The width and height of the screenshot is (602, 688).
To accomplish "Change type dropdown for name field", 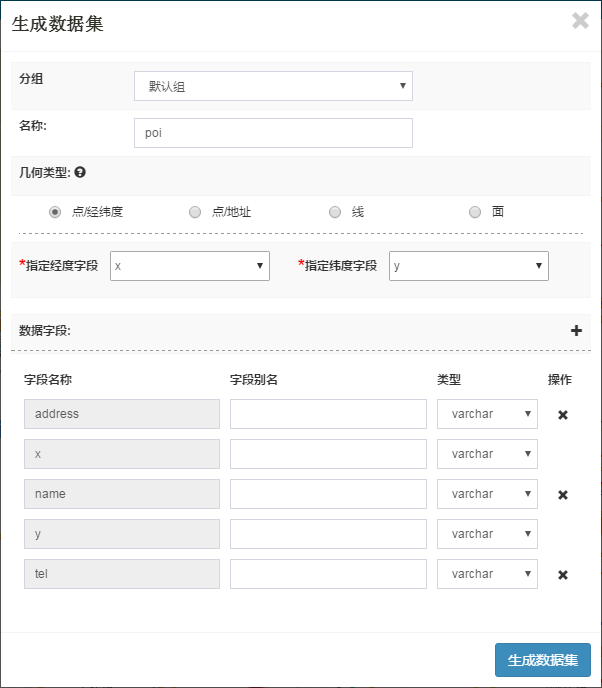I will [x=487, y=494].
